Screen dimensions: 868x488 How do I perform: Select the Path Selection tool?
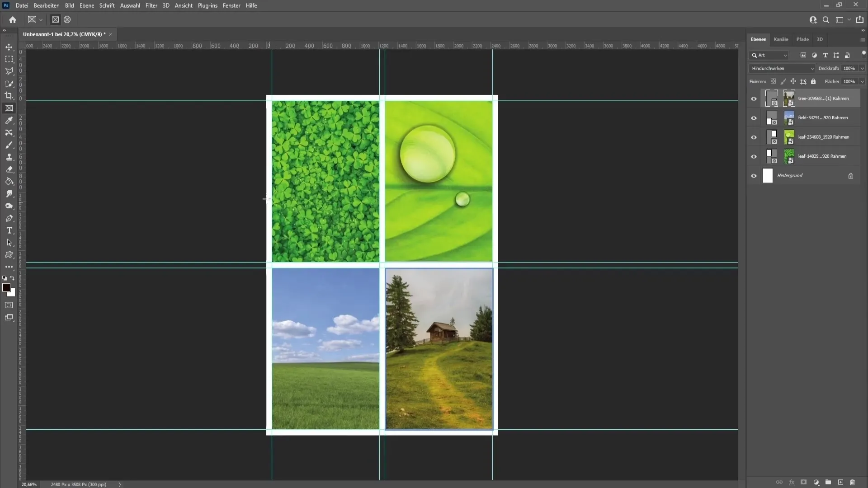(x=9, y=243)
